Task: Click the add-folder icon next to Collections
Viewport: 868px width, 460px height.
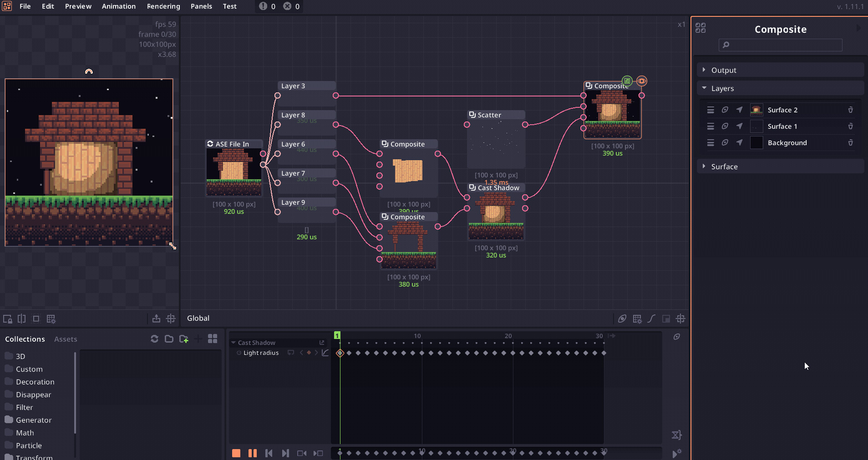Action: point(184,339)
